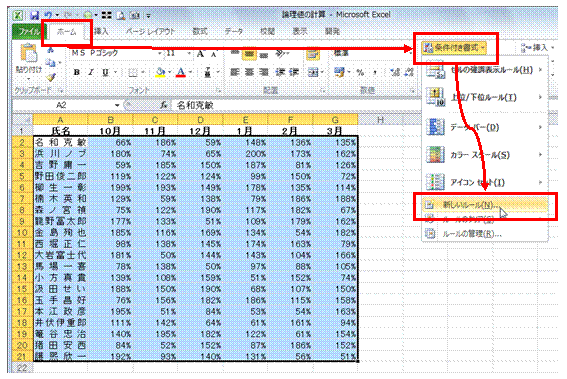Open the font size dropdown showing 11

(x=189, y=54)
